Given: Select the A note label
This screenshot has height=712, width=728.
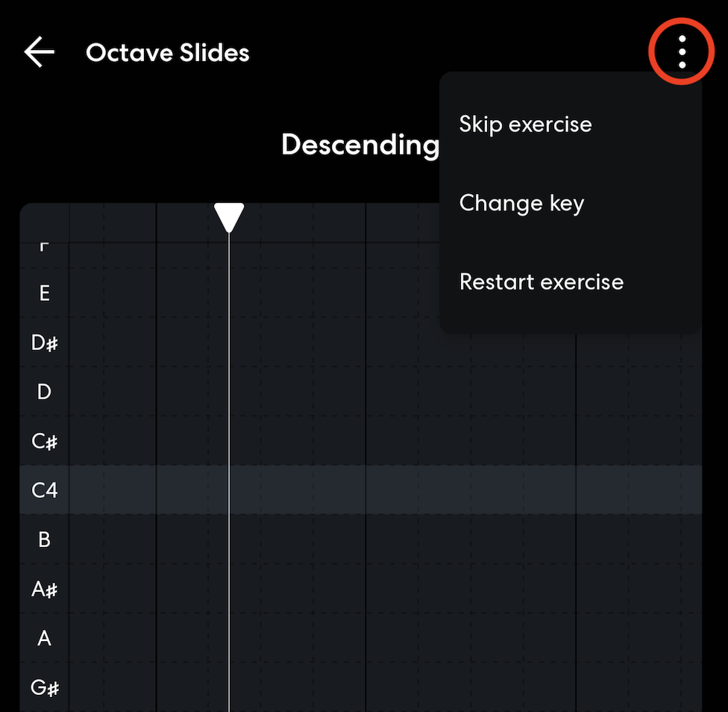Looking at the screenshot, I should point(44,638).
